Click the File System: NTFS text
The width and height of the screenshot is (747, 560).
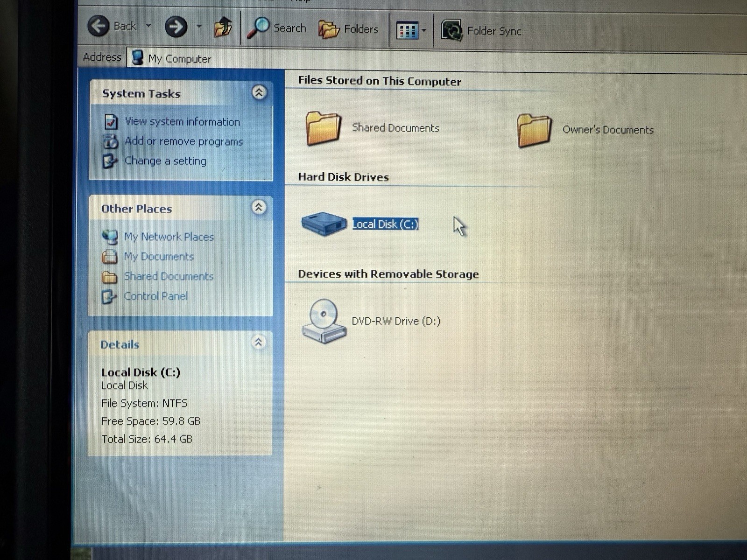(144, 403)
